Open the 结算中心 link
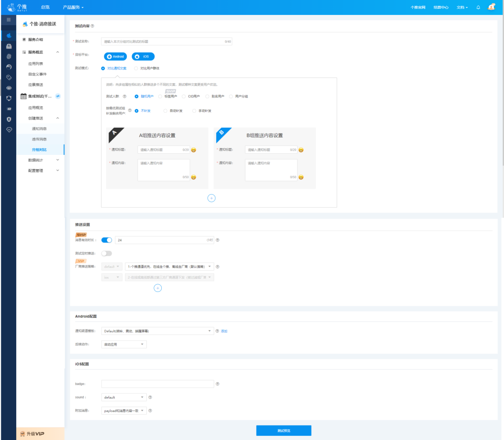The height and width of the screenshot is (440, 504). [x=441, y=7]
